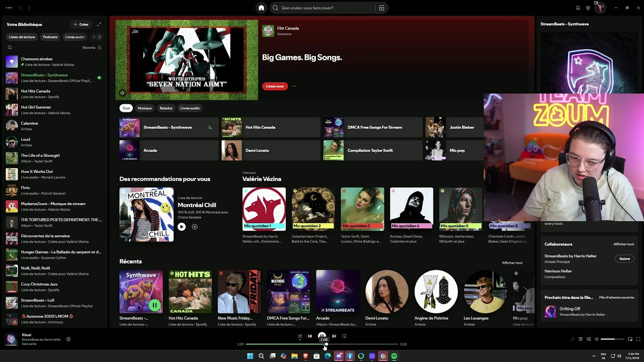
Task: Open the banner's three-dot options
Action: pyautogui.click(x=294, y=86)
